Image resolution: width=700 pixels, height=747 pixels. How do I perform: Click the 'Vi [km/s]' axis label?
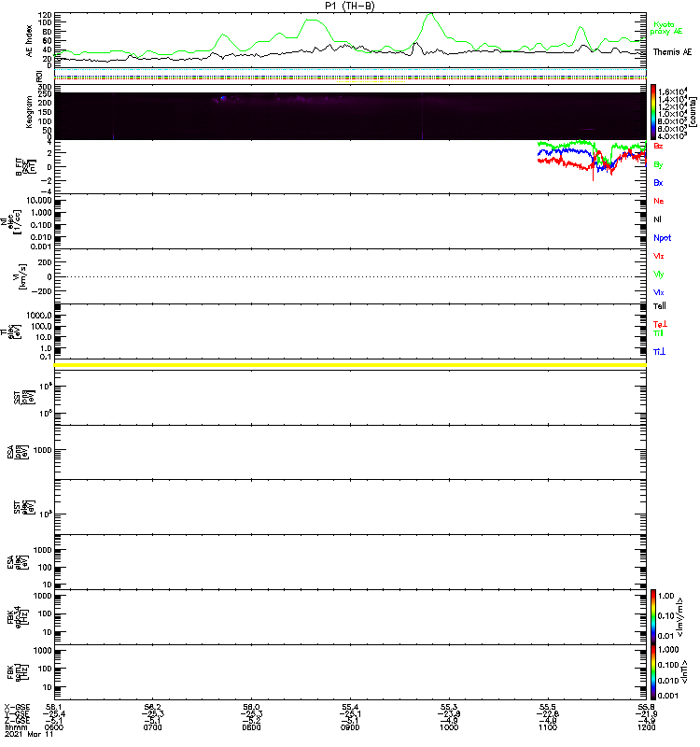pos(21,276)
